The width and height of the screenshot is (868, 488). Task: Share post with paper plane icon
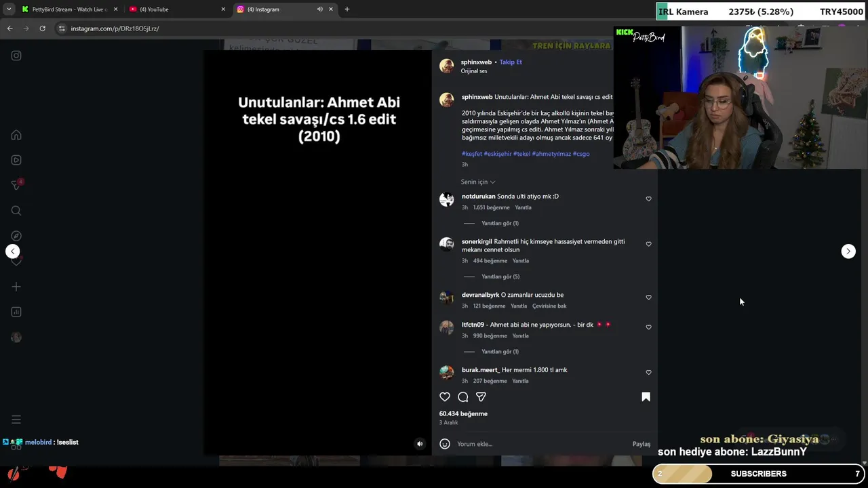pos(481,396)
